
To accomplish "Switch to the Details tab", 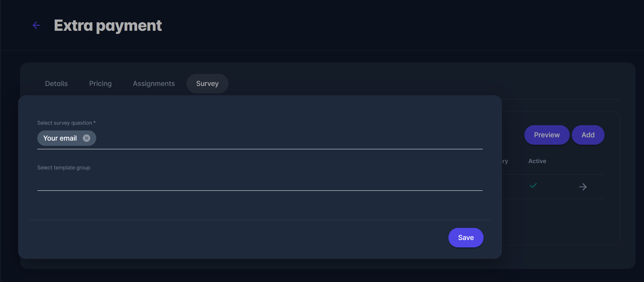I will (56, 83).
